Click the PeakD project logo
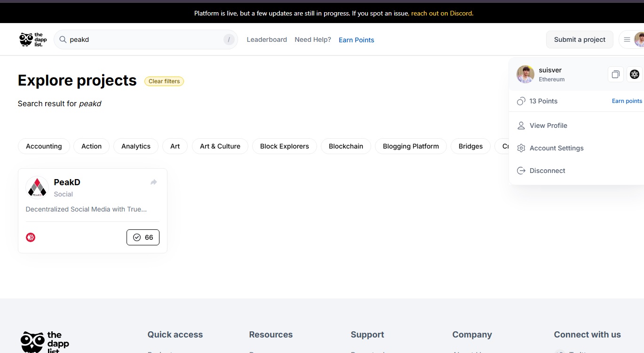The width and height of the screenshot is (644, 353). click(x=37, y=188)
